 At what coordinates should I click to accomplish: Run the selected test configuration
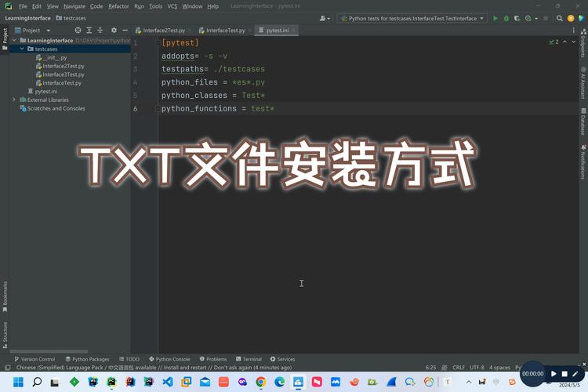pyautogui.click(x=495, y=18)
